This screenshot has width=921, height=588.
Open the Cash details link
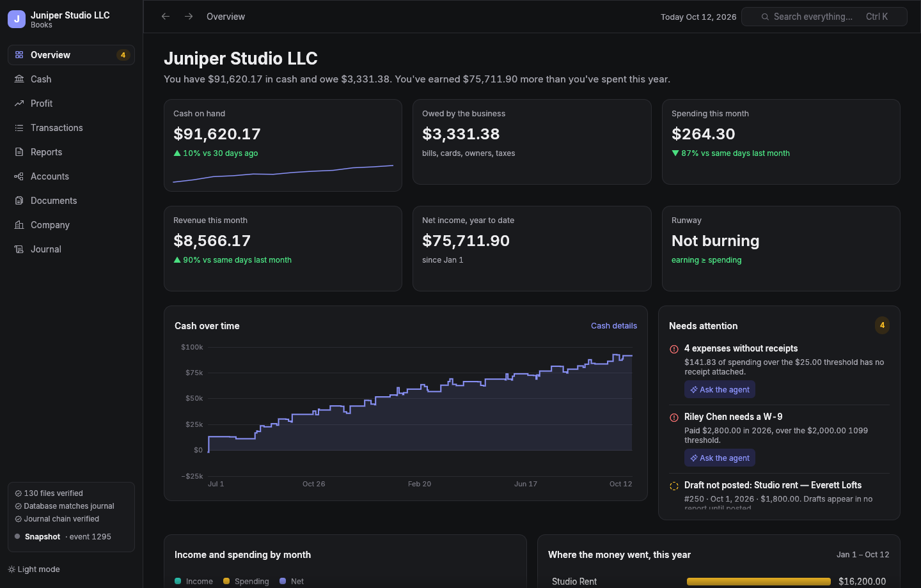(614, 326)
